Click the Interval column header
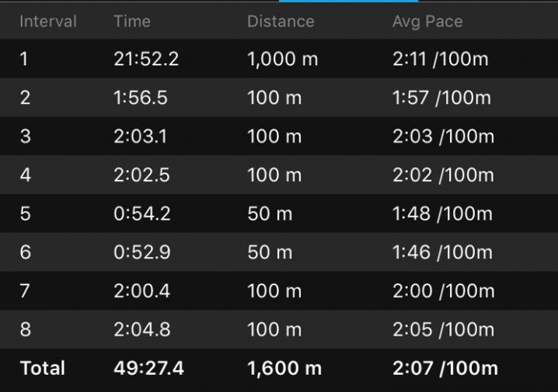Screen dimensions: 558x392 tap(48, 21)
